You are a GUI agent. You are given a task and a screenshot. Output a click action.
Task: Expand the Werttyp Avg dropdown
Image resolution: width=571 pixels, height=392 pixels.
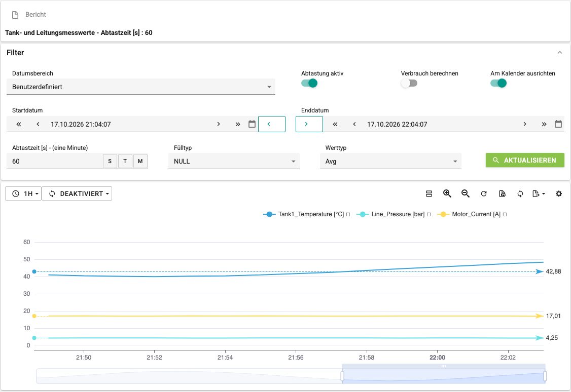(x=390, y=162)
